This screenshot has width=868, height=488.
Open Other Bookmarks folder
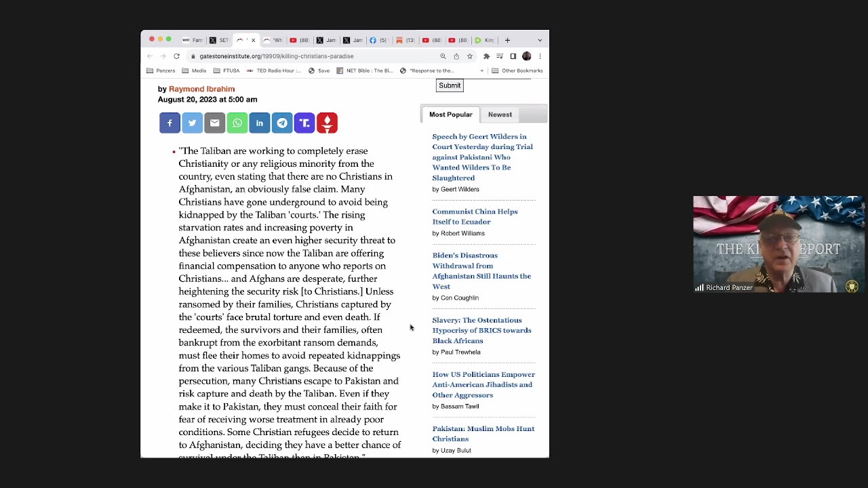(x=517, y=70)
